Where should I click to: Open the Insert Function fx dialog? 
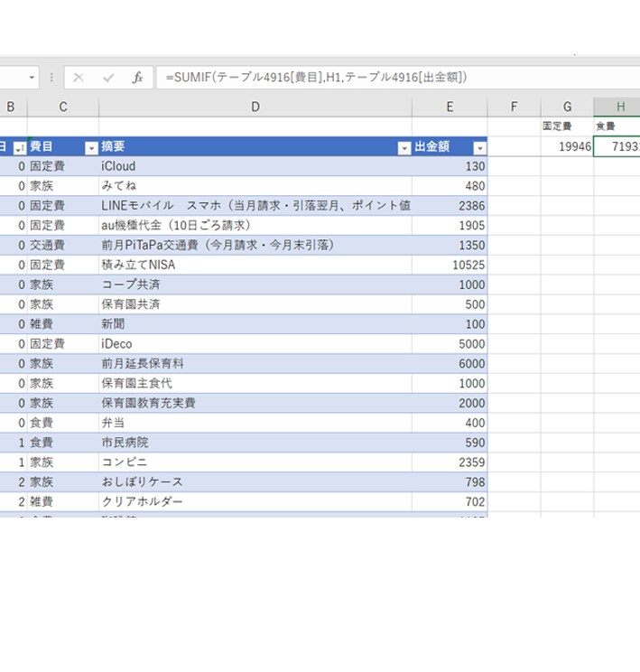click(x=137, y=78)
